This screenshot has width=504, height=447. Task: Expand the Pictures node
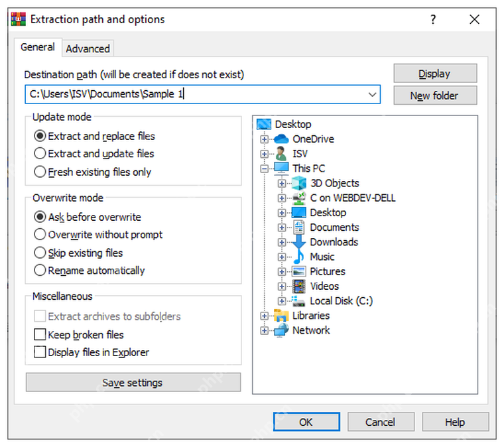[x=282, y=271]
